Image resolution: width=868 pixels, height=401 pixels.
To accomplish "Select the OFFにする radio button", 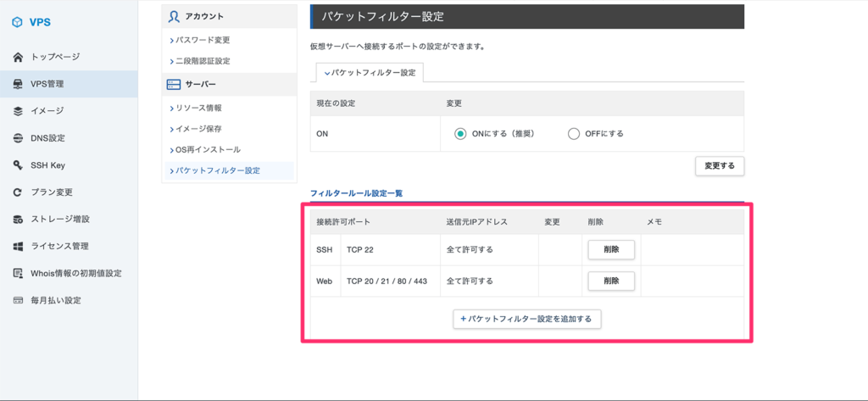I will coord(574,133).
